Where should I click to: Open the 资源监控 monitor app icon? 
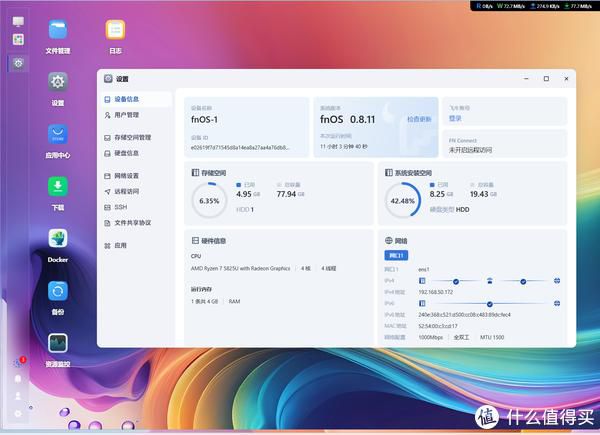point(58,343)
